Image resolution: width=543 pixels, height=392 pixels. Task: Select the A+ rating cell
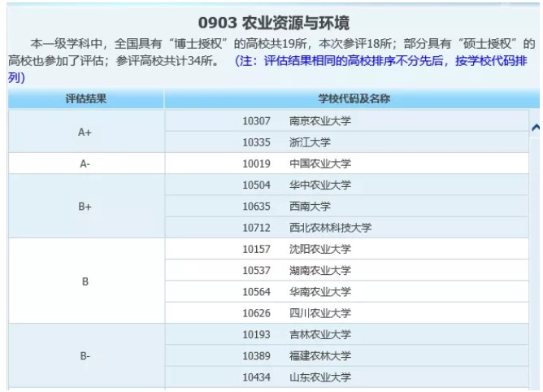(85, 132)
